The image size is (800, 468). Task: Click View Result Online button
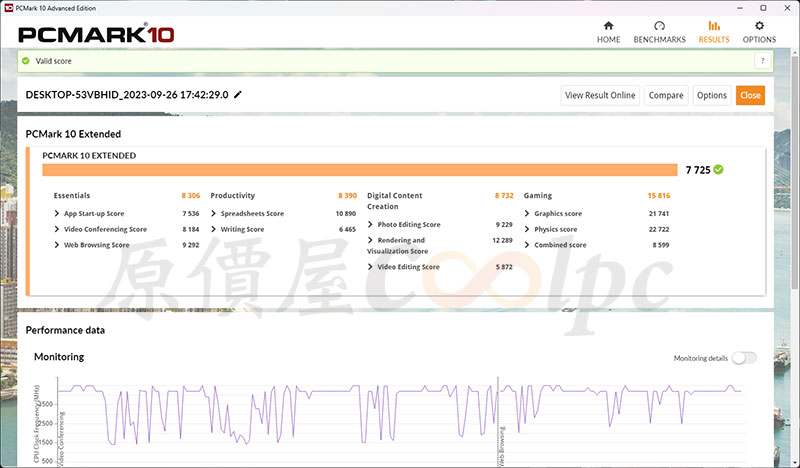click(600, 95)
